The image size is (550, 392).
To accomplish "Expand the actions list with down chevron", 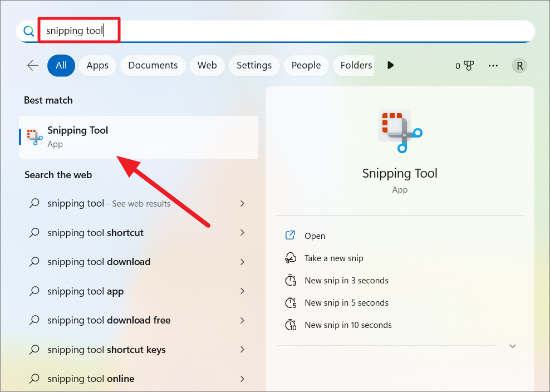I will click(x=513, y=346).
